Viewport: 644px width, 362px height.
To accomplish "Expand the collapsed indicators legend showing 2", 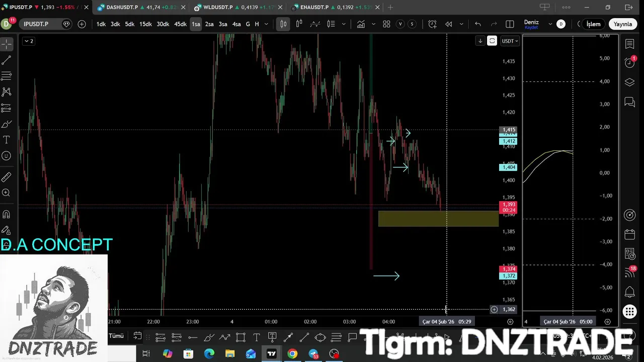I will (29, 41).
